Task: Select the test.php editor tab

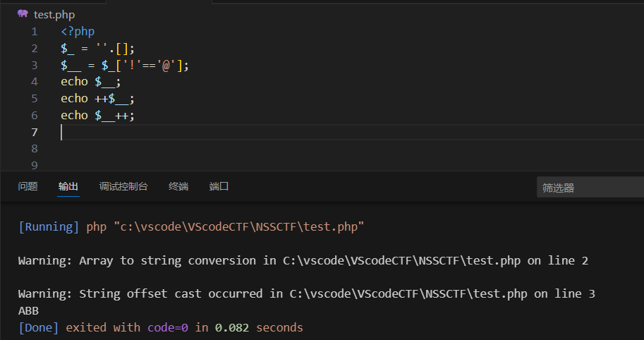Action: pyautogui.click(x=54, y=14)
